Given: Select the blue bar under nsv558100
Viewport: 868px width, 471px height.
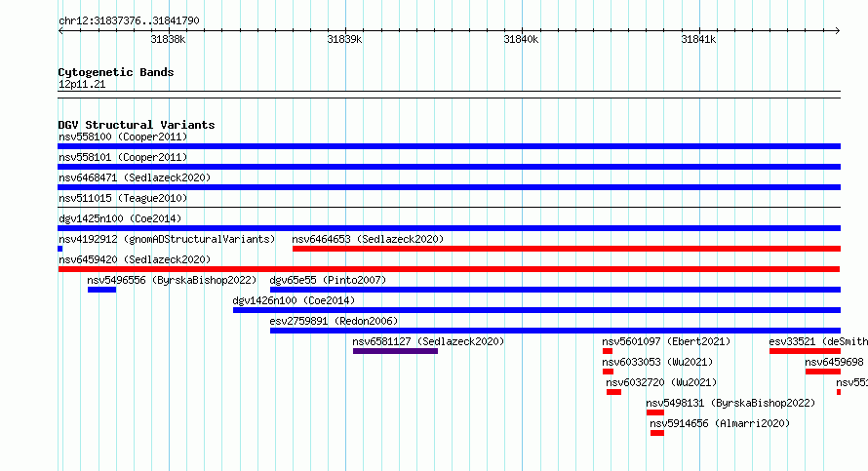Looking at the screenshot, I should [449, 146].
